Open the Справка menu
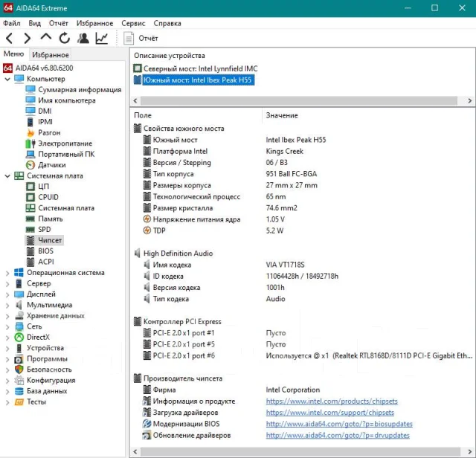 [x=167, y=23]
